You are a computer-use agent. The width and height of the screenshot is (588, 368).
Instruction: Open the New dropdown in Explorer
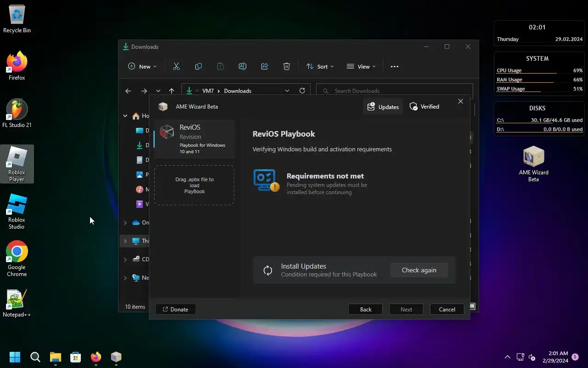[142, 66]
